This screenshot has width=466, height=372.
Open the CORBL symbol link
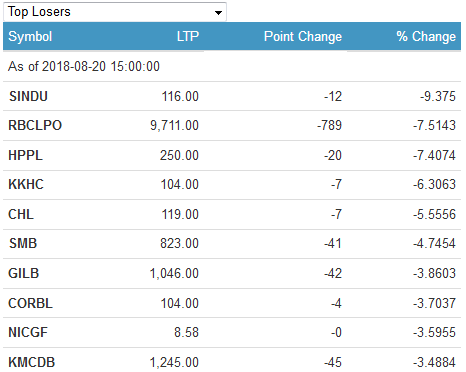tap(30, 303)
